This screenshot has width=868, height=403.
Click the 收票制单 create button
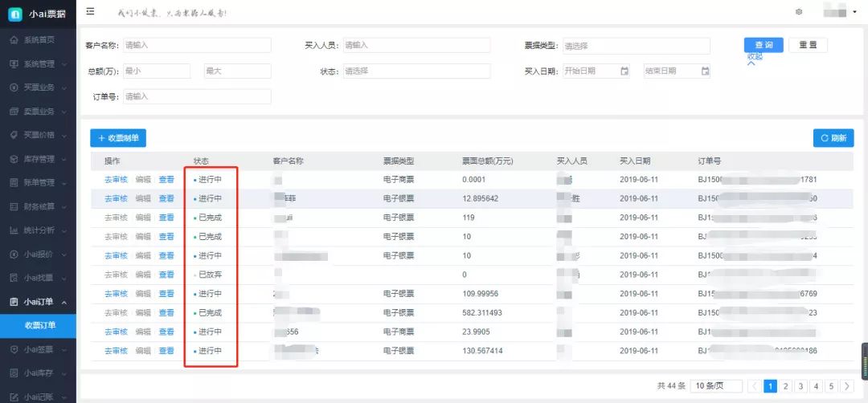coord(118,138)
